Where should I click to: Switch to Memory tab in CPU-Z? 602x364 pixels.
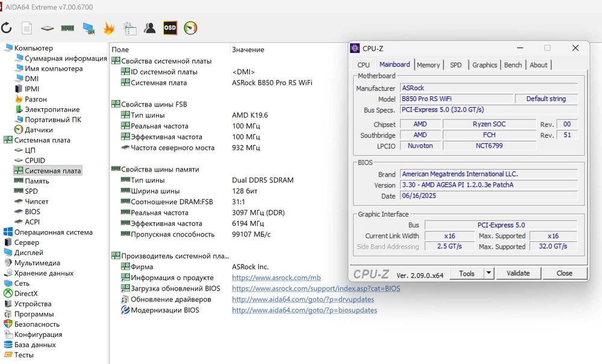[x=428, y=65]
